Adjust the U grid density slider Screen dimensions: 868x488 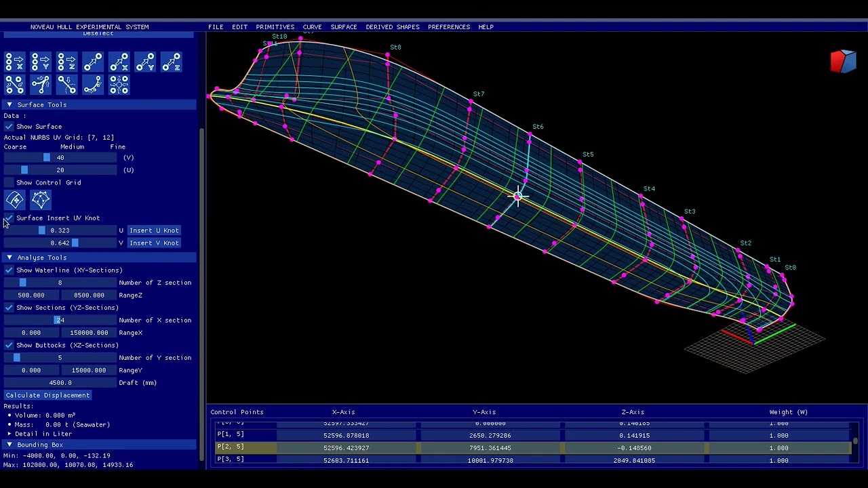tap(60, 170)
